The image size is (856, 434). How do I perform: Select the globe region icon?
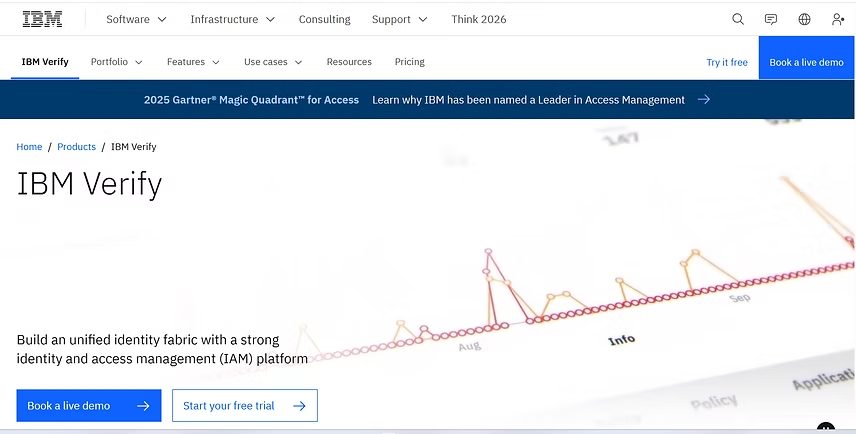tap(804, 19)
